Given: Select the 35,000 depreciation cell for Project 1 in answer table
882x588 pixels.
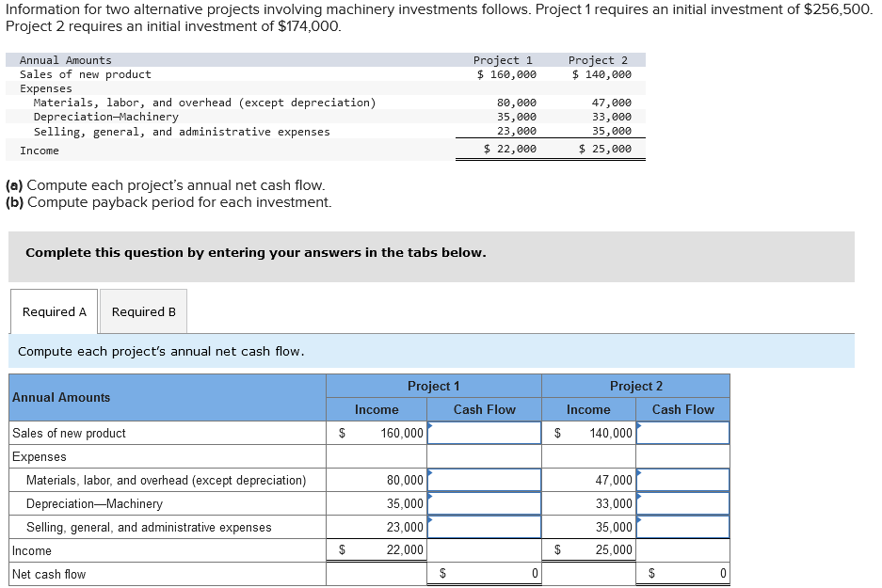Looking at the screenshot, I should point(377,503).
